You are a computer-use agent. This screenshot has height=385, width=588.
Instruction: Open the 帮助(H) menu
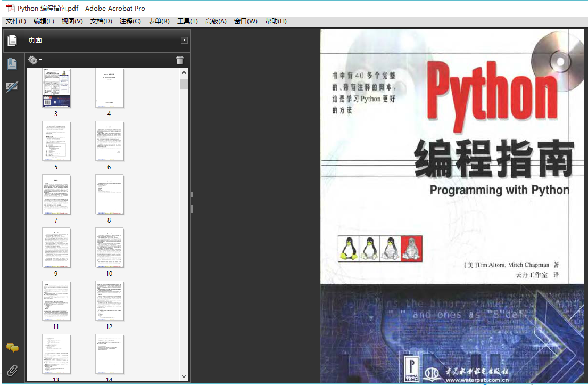[x=276, y=21]
